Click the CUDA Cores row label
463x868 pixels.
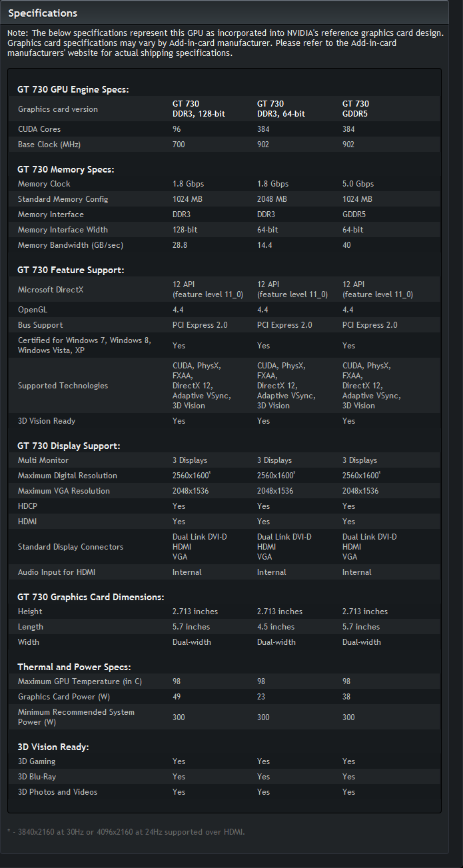coord(39,129)
